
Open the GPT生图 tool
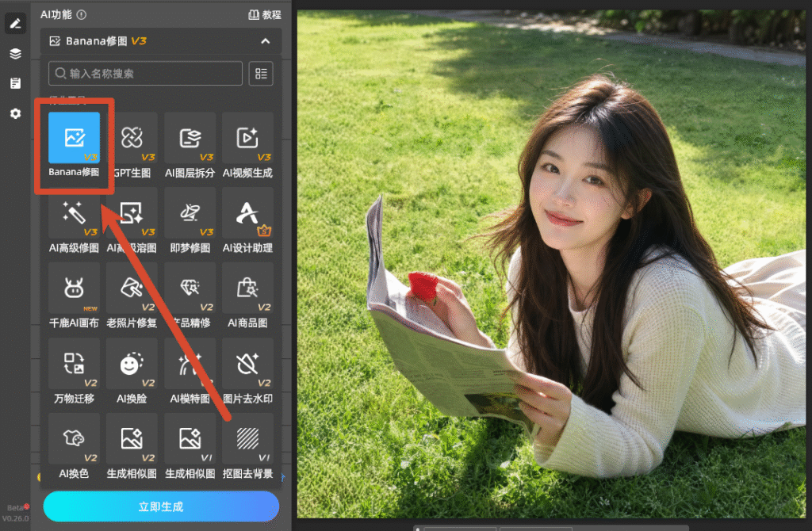(x=132, y=138)
